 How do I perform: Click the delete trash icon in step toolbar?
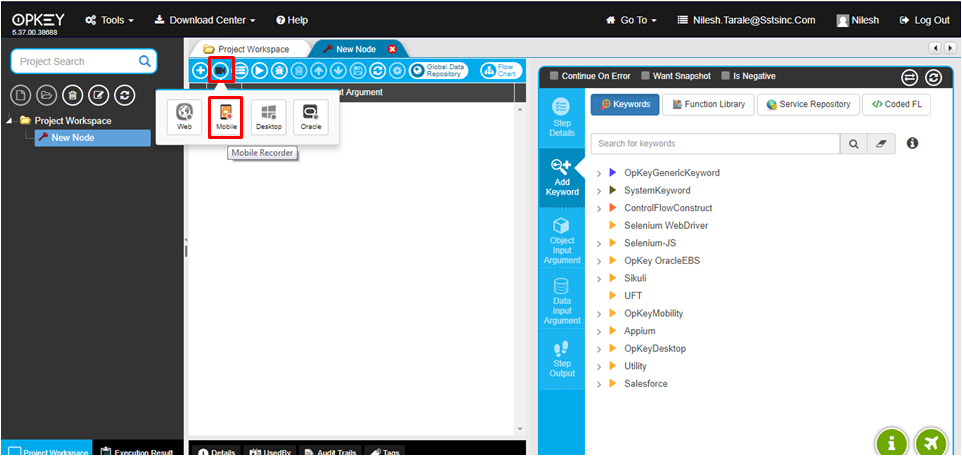tap(299, 71)
